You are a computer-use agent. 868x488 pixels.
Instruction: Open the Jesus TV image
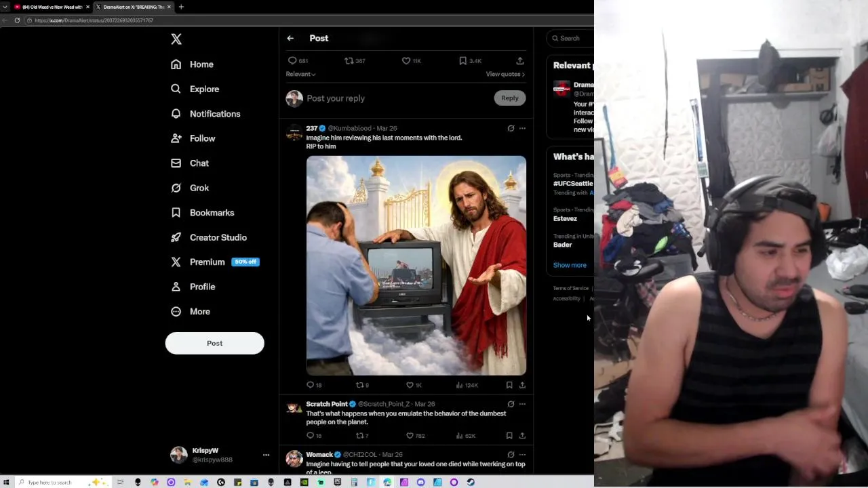416,266
